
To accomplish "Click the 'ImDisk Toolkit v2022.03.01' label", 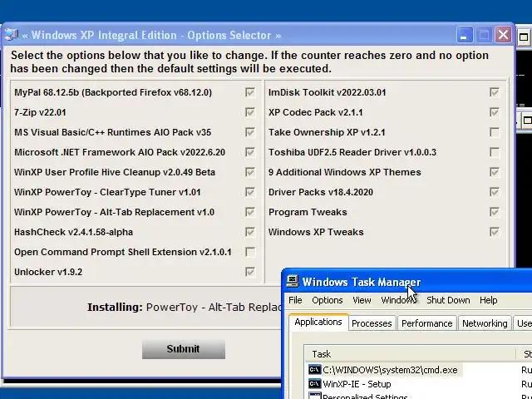I will pos(327,92).
